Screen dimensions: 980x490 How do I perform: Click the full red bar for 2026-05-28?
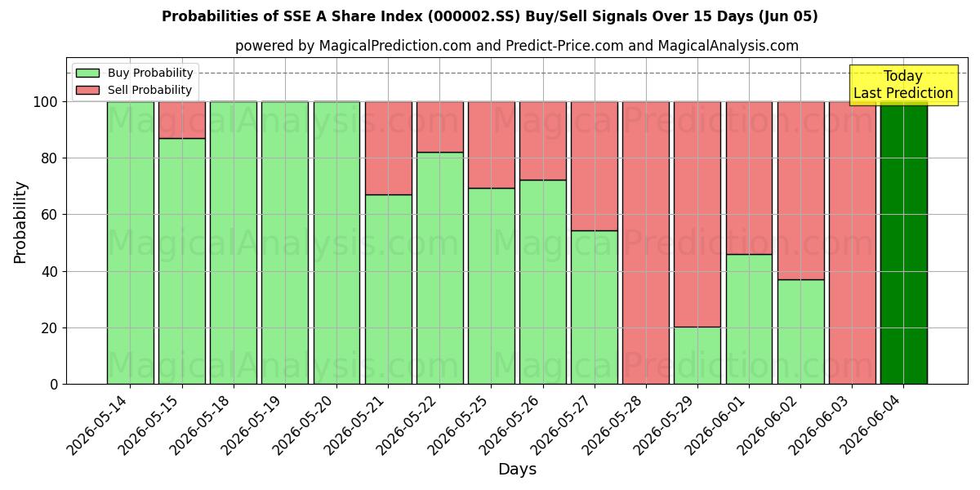click(645, 243)
